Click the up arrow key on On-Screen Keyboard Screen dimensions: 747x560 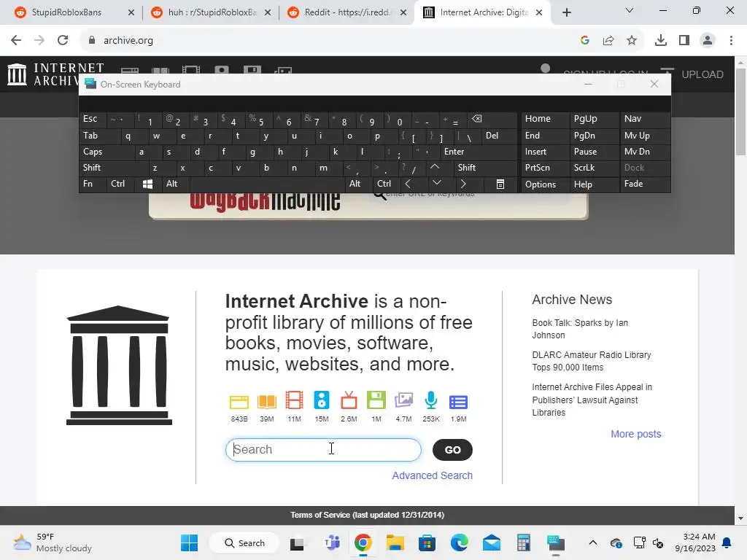click(435, 167)
